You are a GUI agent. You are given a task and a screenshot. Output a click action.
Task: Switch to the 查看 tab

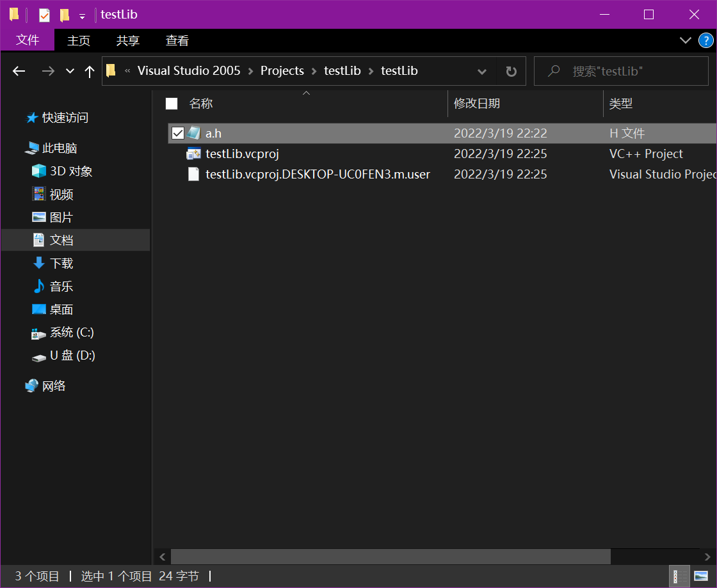tap(177, 41)
